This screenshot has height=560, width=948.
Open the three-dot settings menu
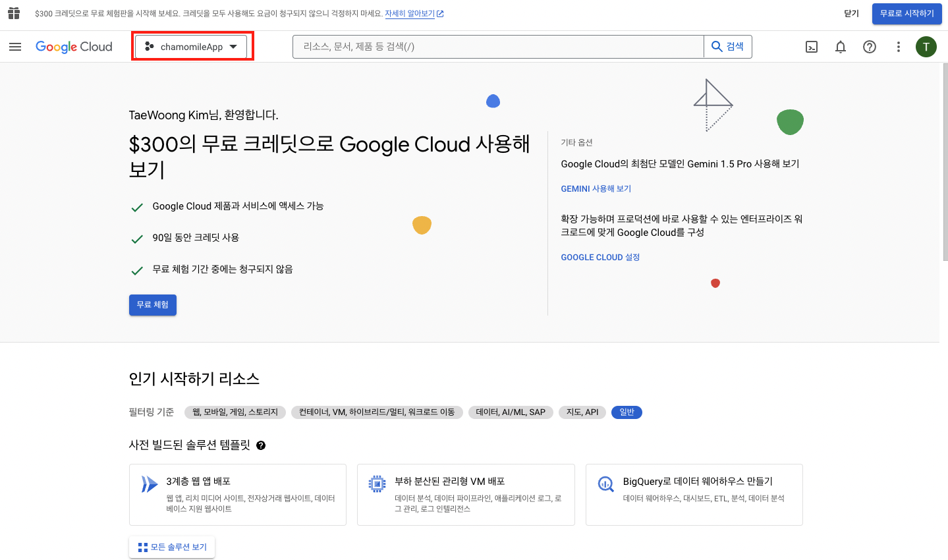coord(898,47)
